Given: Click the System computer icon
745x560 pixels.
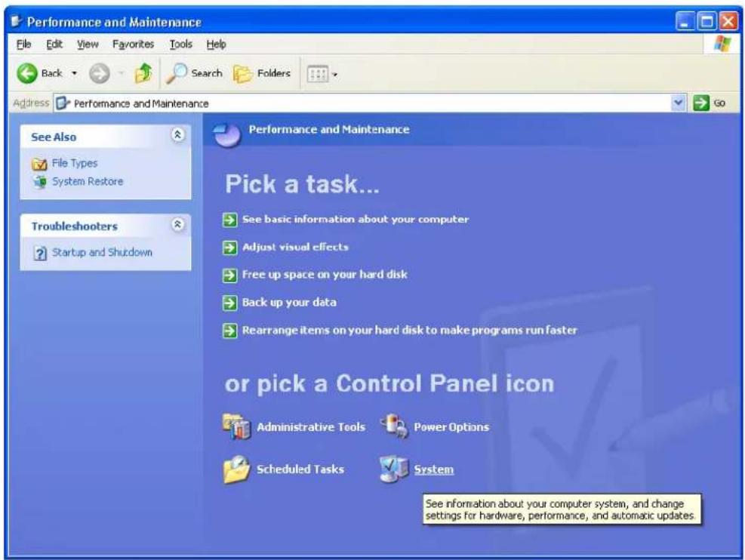Looking at the screenshot, I should [x=394, y=469].
